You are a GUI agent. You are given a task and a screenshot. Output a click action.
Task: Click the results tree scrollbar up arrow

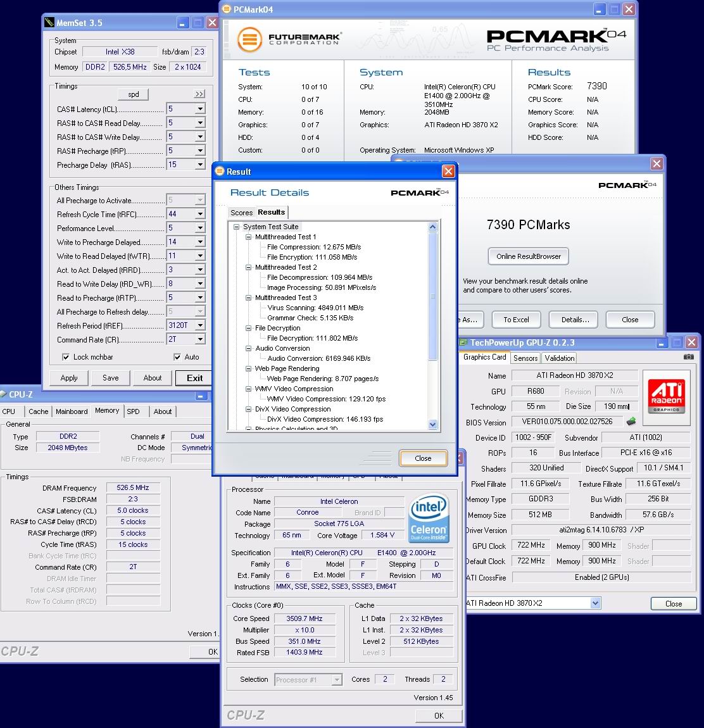(433, 227)
